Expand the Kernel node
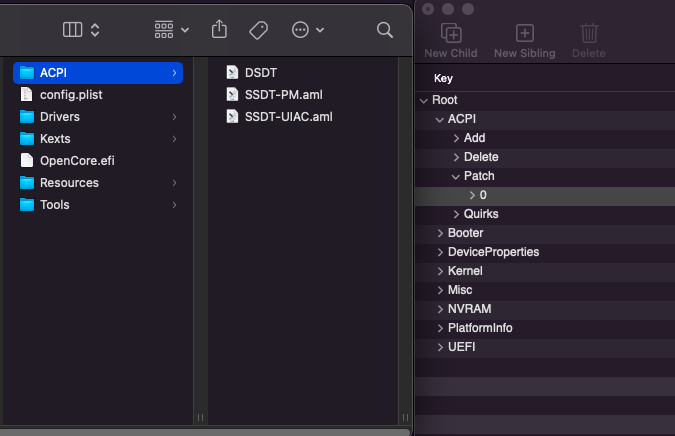The image size is (675, 436). pos(440,271)
